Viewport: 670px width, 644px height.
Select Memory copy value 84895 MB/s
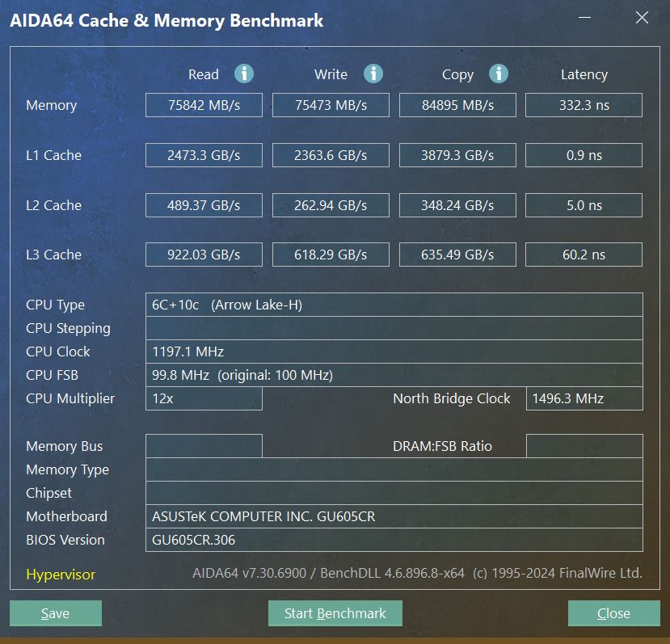pos(457,105)
